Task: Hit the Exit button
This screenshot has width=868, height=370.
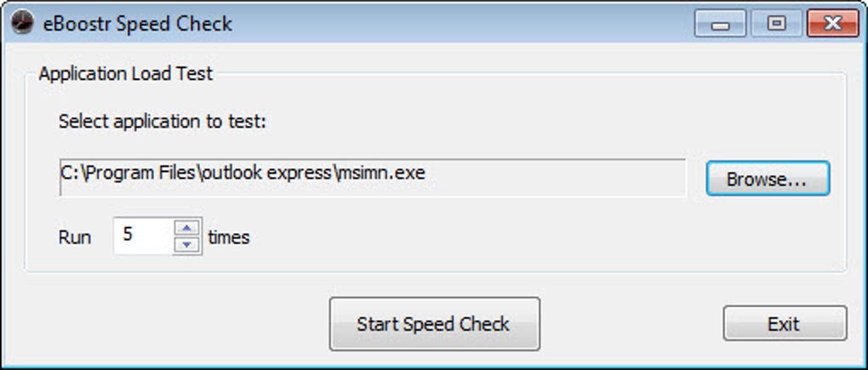Action: coord(784,324)
